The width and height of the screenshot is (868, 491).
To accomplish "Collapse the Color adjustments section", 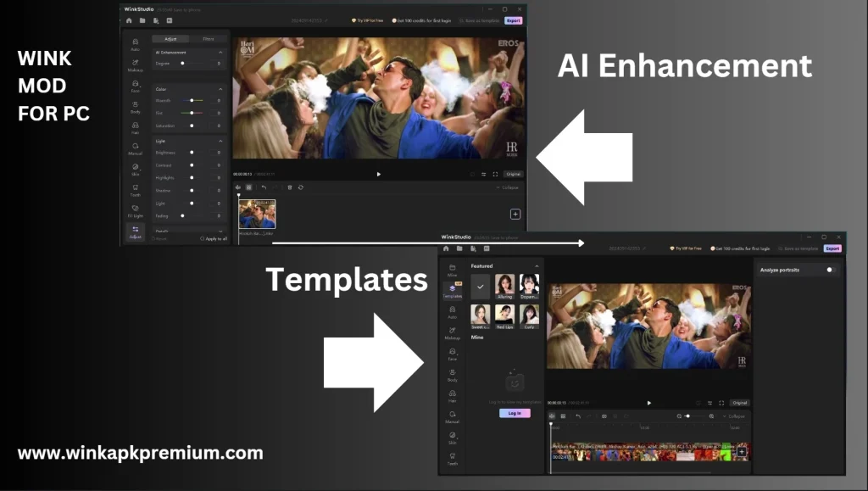I will pyautogui.click(x=222, y=88).
